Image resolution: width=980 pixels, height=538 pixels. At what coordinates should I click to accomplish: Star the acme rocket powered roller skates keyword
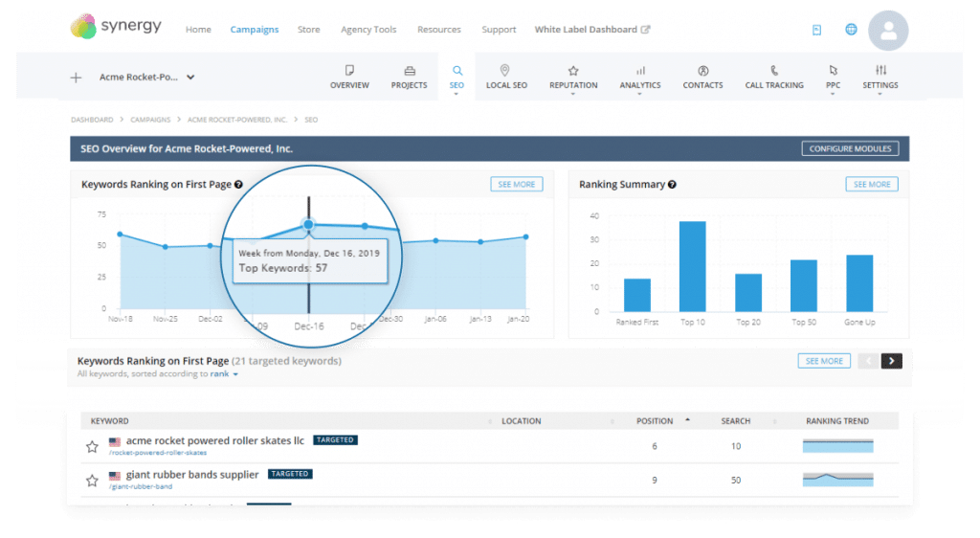92,447
